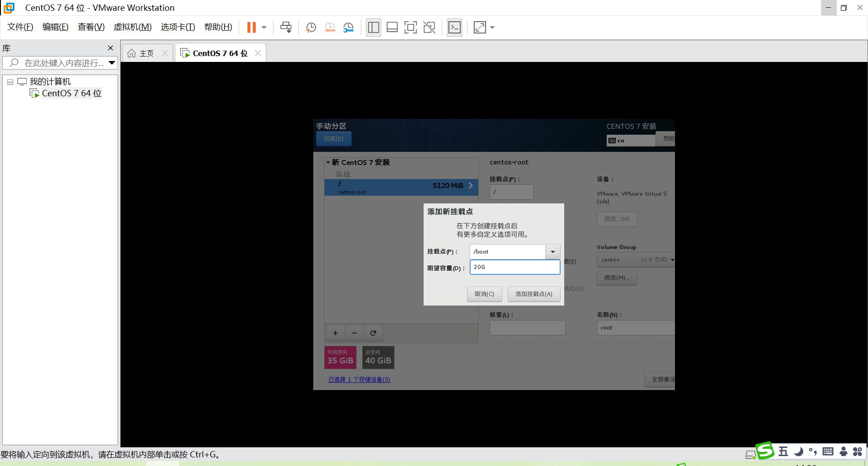Open the input method toolbox icon
Image resolution: width=868 pixels, height=466 pixels.
[858, 452]
